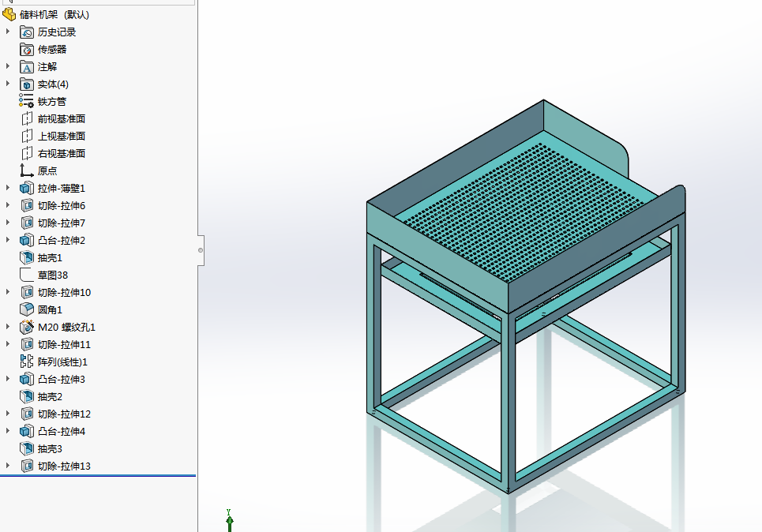Select the 上视基准面 plane icon

(27, 137)
